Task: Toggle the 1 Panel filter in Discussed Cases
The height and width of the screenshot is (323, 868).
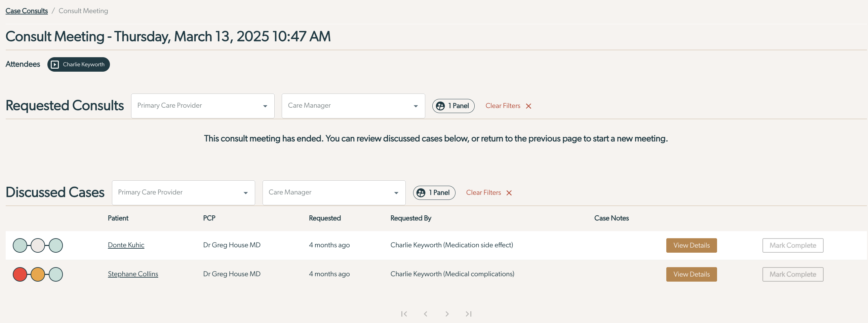Action: click(x=434, y=192)
